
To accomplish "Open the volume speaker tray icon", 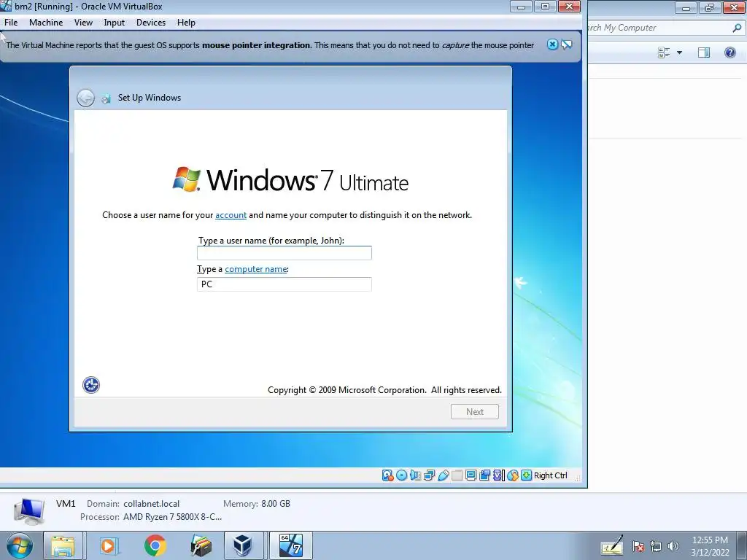I will (673, 546).
